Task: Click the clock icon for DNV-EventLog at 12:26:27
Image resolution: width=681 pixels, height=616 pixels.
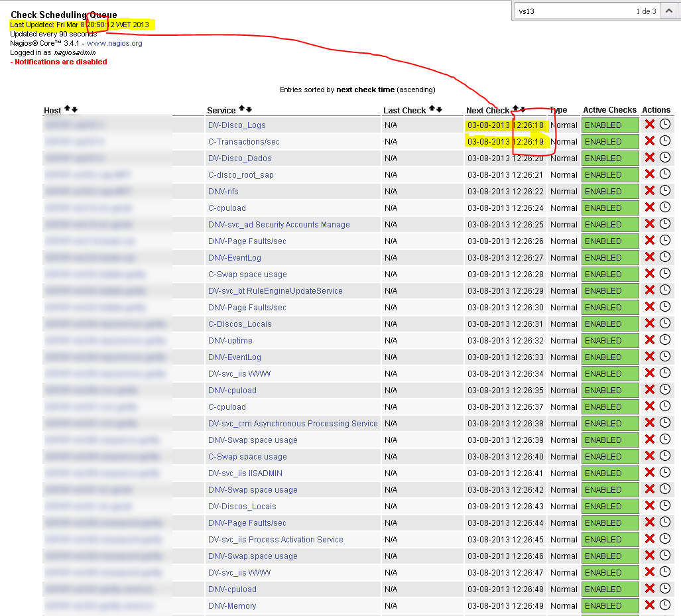Action: click(664, 257)
